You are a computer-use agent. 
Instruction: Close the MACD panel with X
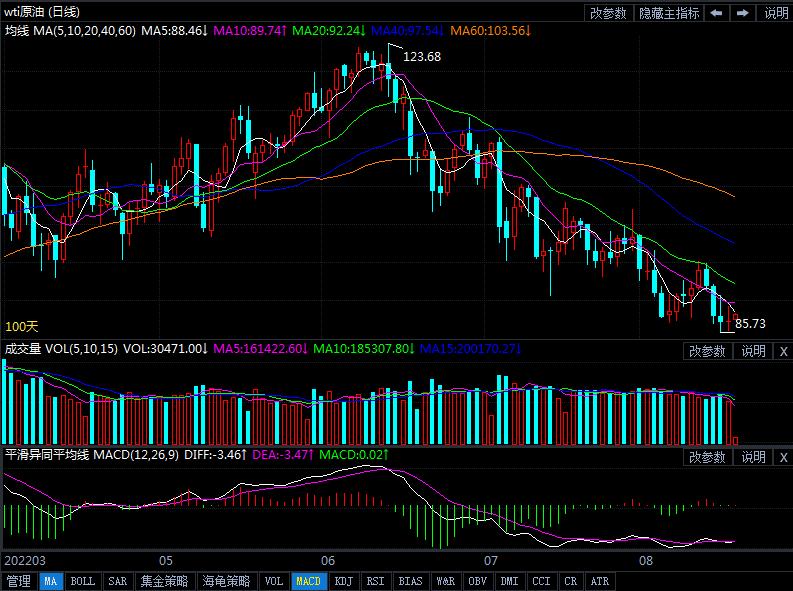pyautogui.click(x=783, y=457)
